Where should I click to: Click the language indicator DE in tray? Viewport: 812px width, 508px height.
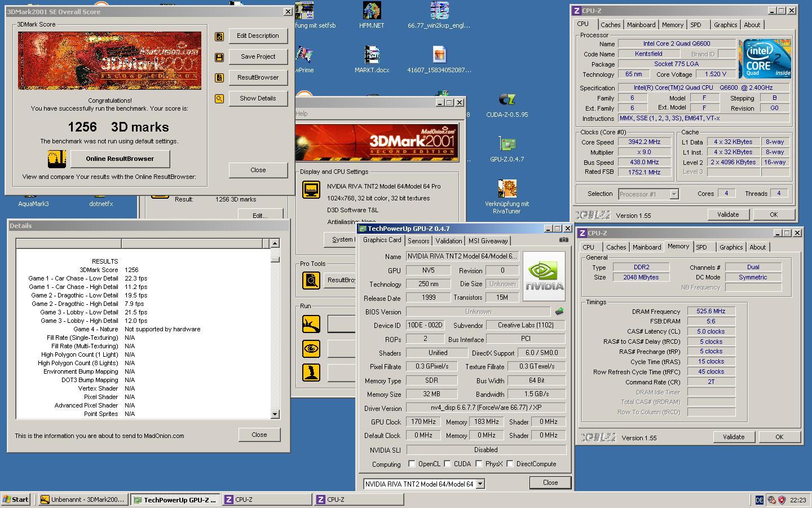click(x=759, y=500)
